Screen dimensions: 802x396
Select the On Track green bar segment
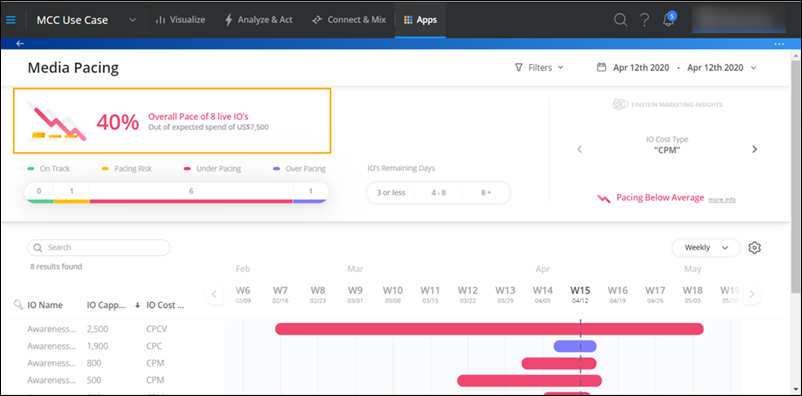tap(39, 193)
